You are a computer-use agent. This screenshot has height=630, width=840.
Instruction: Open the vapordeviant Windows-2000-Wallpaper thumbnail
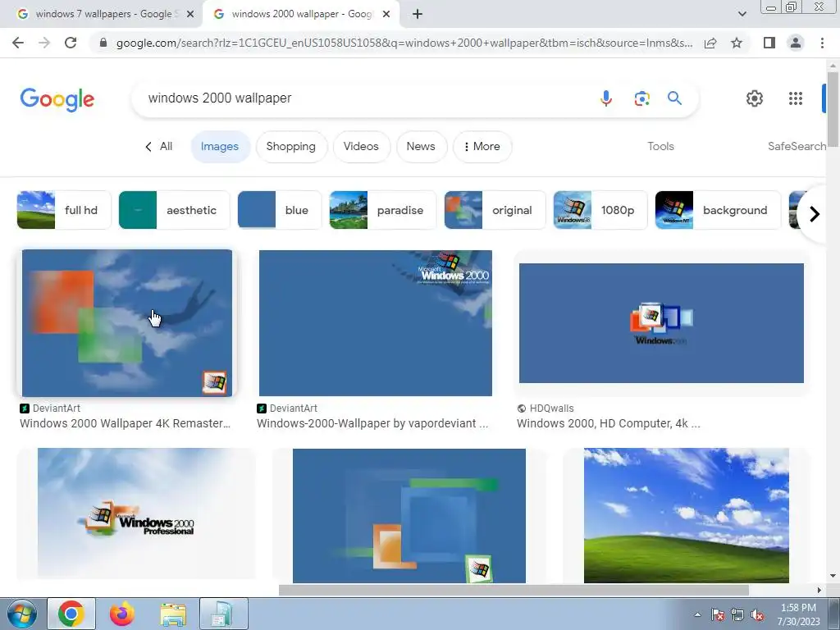pyautogui.click(x=376, y=323)
